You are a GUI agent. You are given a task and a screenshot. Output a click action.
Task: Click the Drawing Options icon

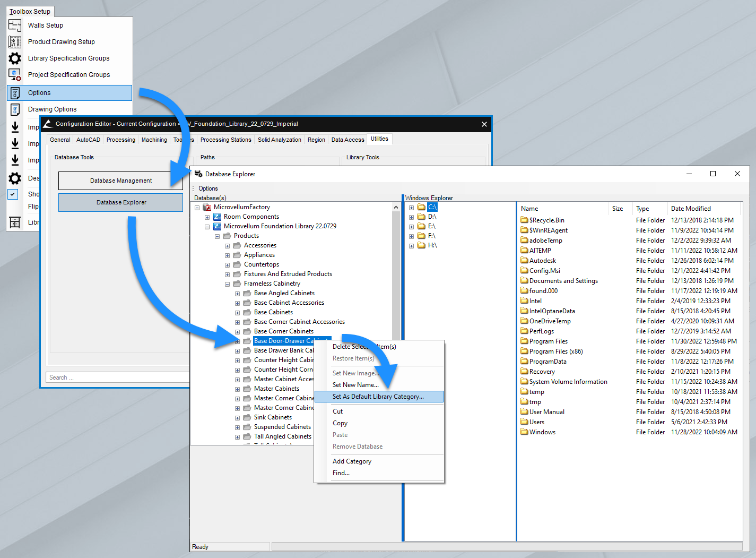[15, 109]
